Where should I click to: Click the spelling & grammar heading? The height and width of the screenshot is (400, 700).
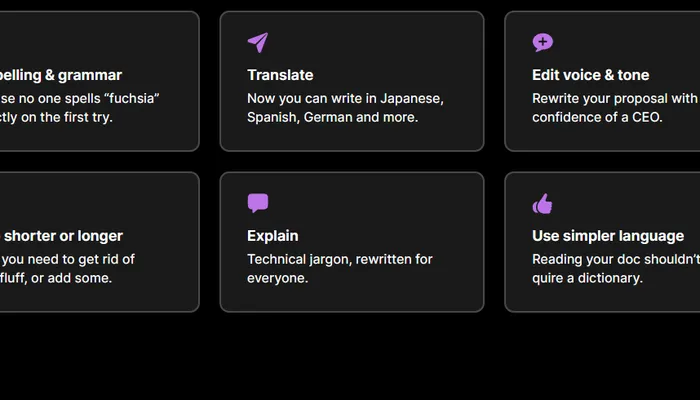62,75
